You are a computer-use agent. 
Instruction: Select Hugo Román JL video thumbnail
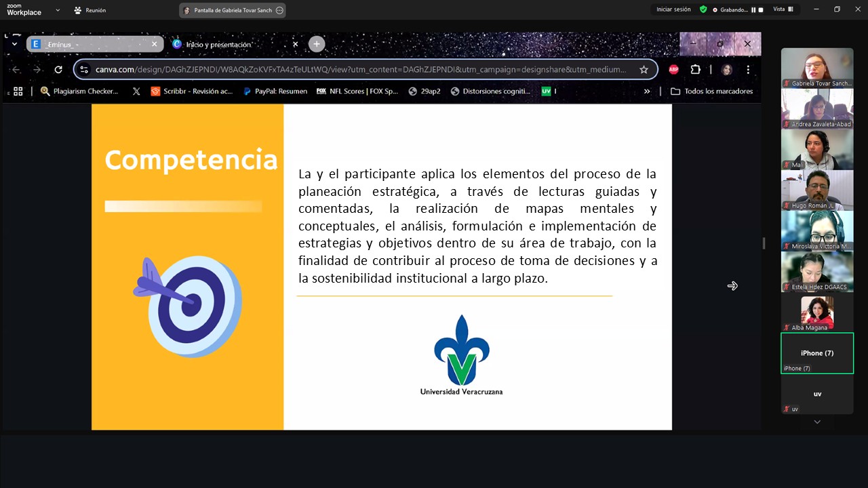tap(816, 189)
